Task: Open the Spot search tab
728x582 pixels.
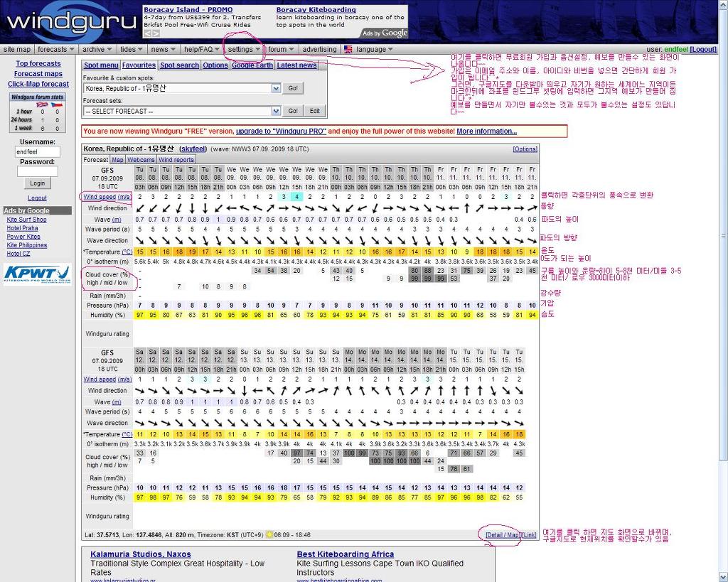Action: (x=179, y=65)
